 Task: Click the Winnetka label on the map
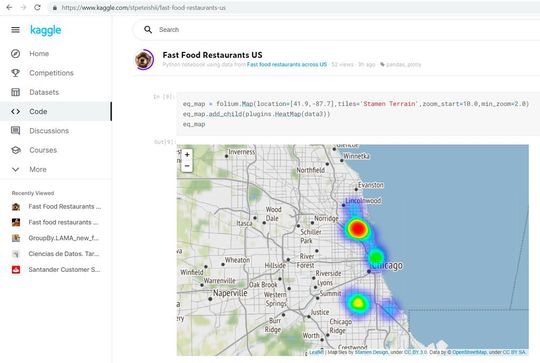point(356,156)
